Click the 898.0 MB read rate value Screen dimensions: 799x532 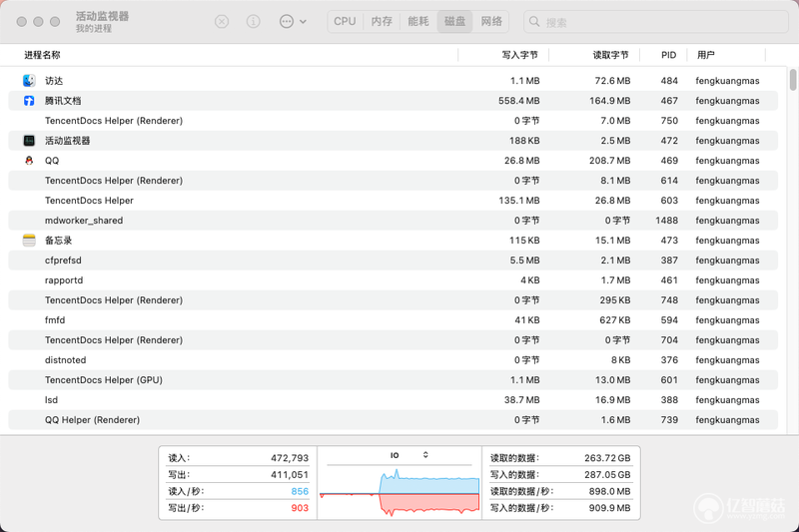click(x=609, y=491)
